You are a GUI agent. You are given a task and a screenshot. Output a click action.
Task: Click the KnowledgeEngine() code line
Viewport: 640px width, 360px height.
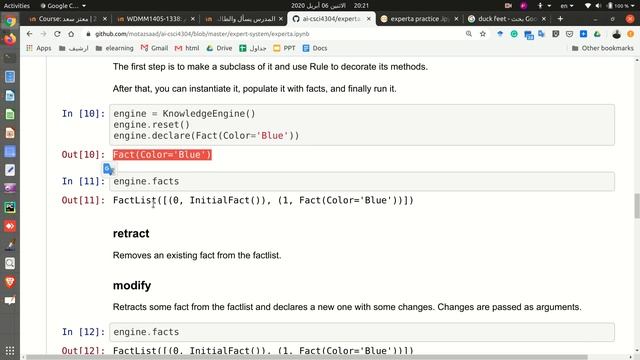[x=184, y=113]
